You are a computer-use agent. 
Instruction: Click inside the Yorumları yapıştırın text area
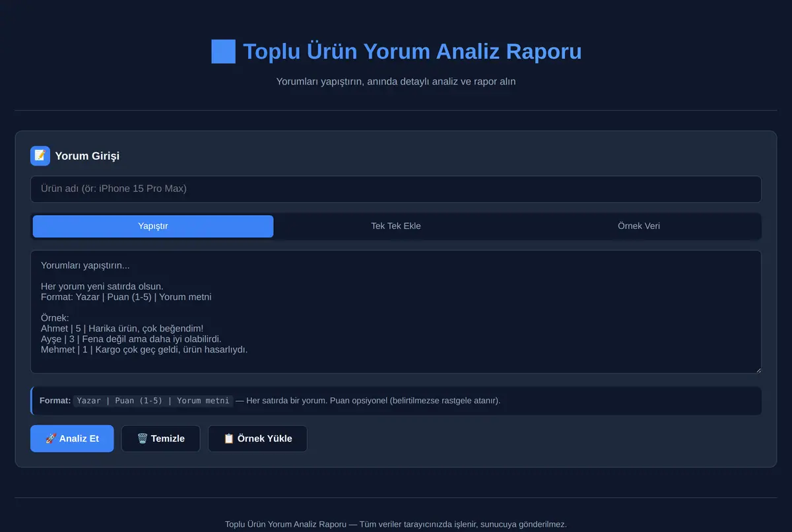(x=396, y=312)
